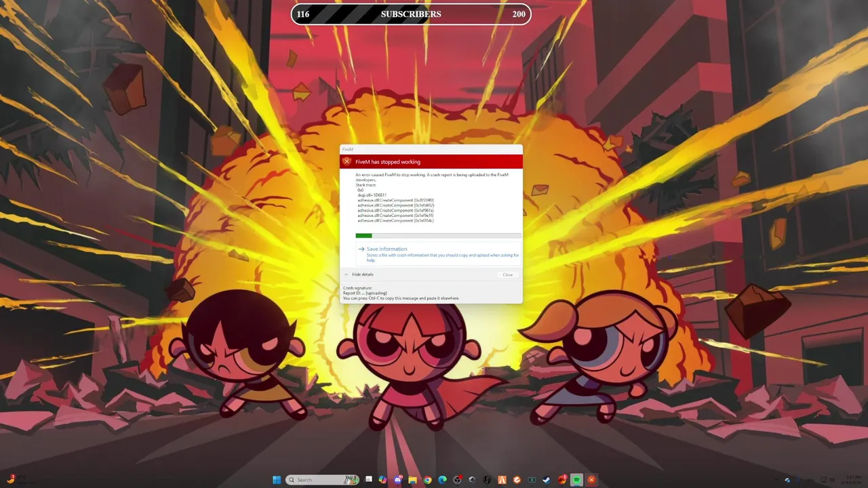Click the Close button in FiveM dialog
The image size is (868, 488).
point(508,274)
